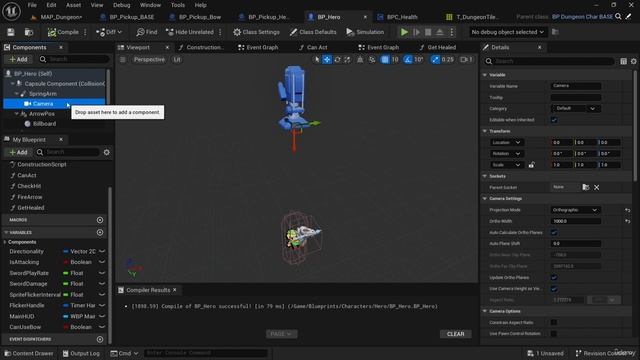The height and width of the screenshot is (360, 640).
Task: Add a component with Add button
Action: click(x=18, y=60)
